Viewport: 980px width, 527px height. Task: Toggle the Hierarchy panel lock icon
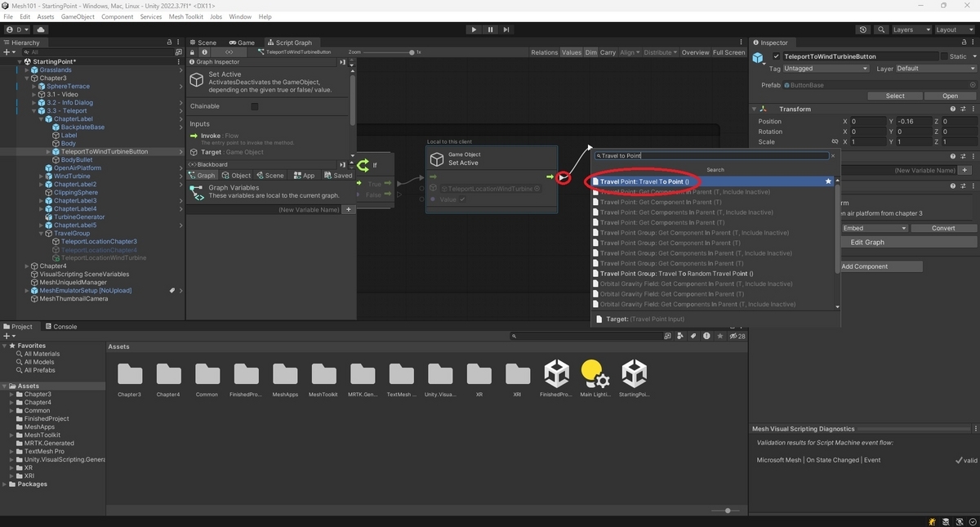point(170,42)
